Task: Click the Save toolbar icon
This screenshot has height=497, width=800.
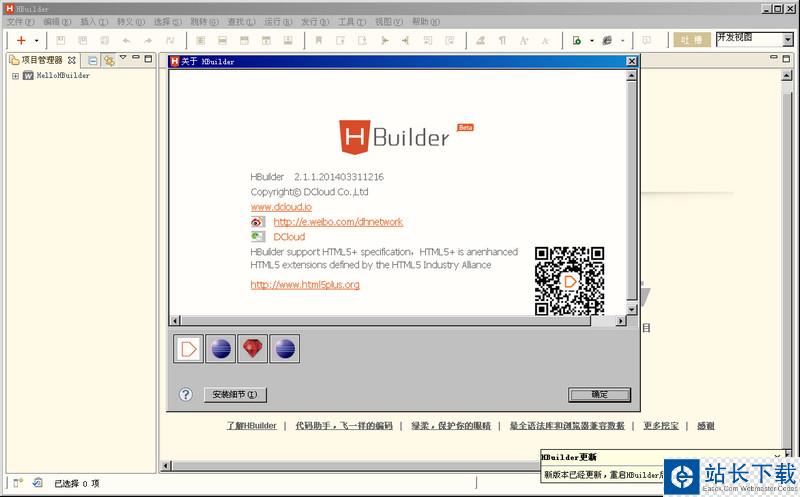Action: pos(60,40)
